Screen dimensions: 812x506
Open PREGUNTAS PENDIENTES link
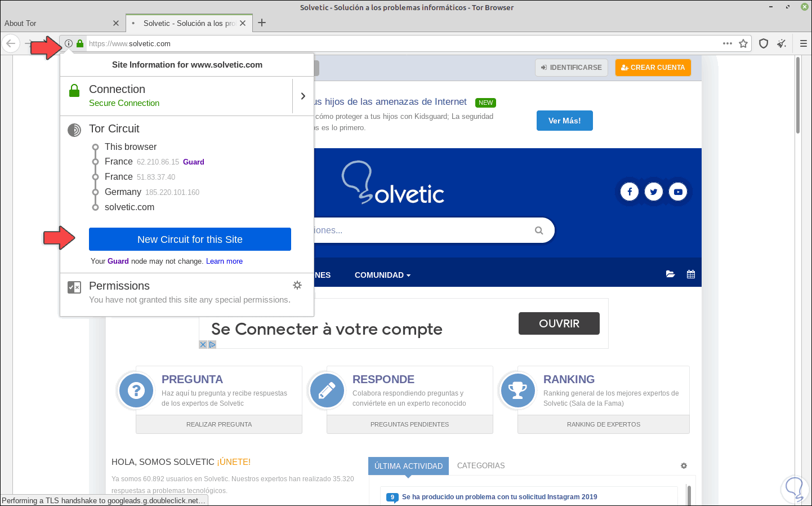click(410, 424)
